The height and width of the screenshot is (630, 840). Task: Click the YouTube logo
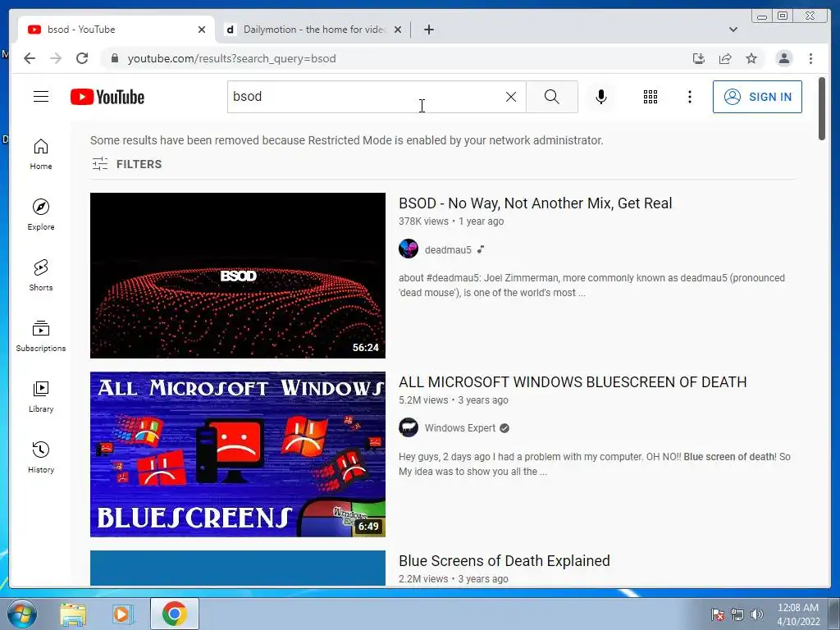(x=107, y=97)
